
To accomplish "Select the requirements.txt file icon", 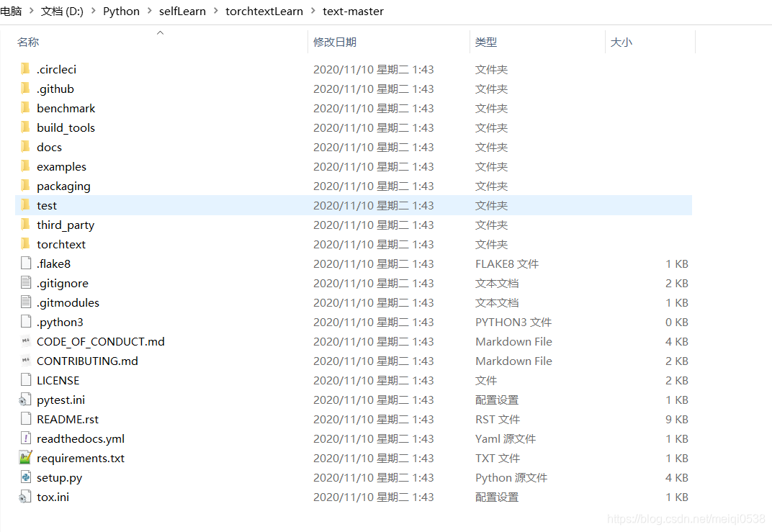I will tap(26, 457).
